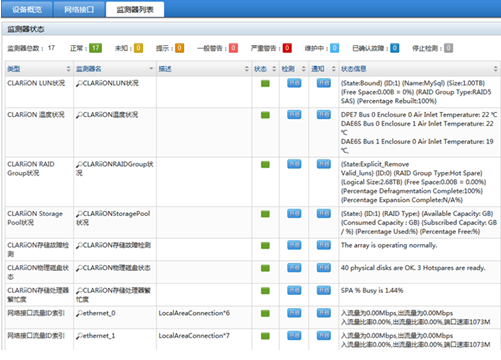Toggle 通知 switch for ethernet_0 row

[324, 313]
